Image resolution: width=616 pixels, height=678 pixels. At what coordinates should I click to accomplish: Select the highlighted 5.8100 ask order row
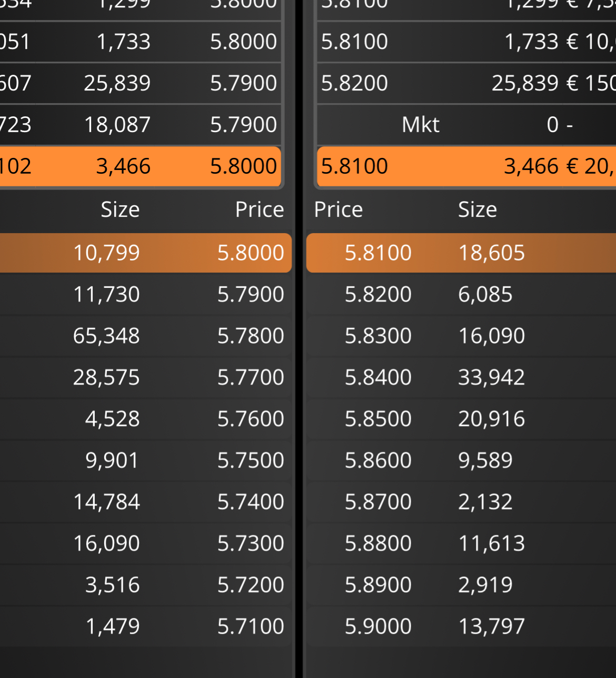pyautogui.click(x=466, y=166)
